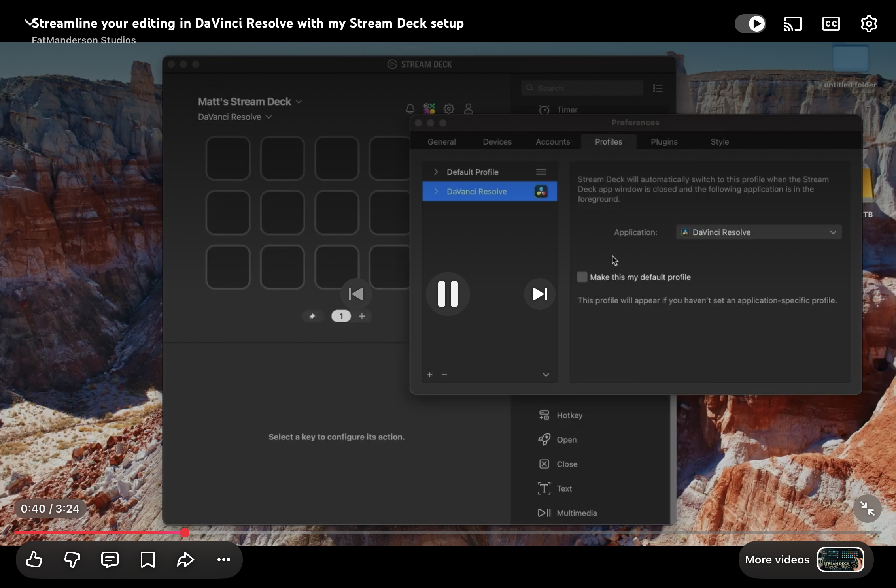Open YouTube player settings gear
The image size is (896, 588).
pos(869,24)
